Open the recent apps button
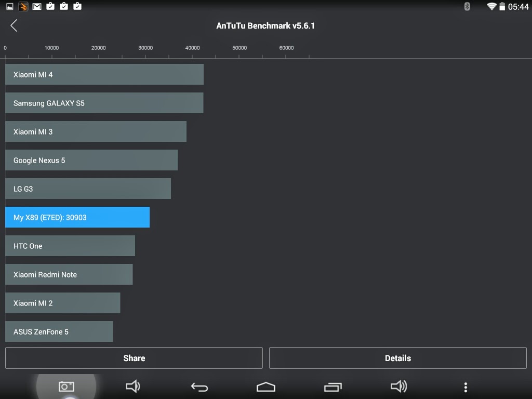Screen dimensions: 532x399 [332, 387]
